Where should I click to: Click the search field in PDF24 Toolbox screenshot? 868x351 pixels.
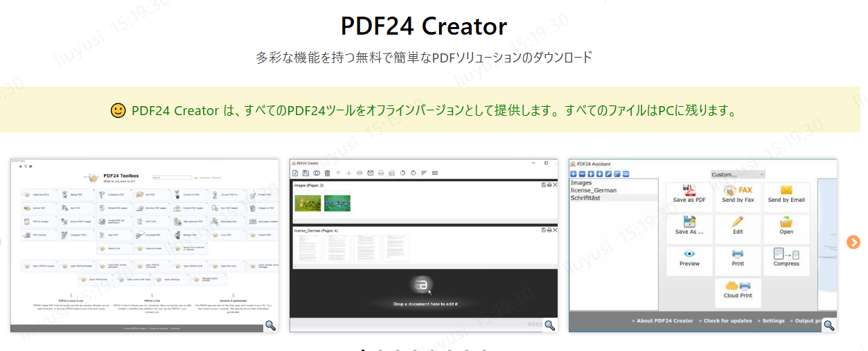point(172,178)
